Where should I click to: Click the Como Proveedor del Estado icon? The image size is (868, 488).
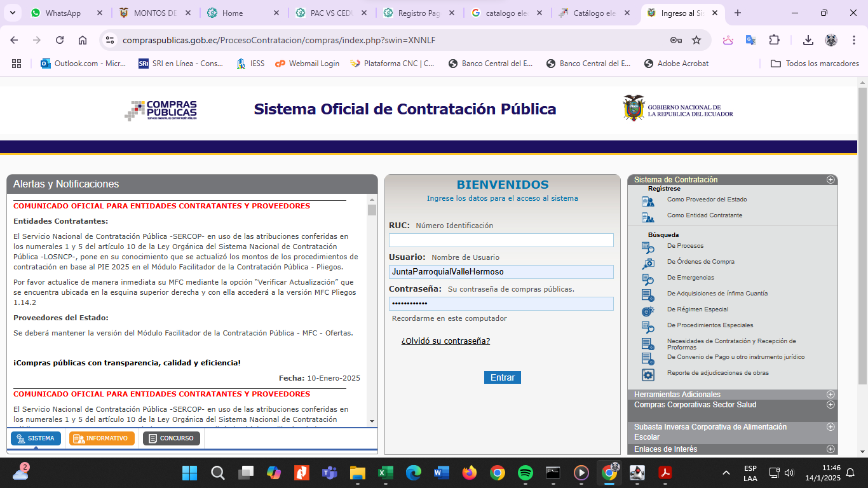click(x=648, y=201)
